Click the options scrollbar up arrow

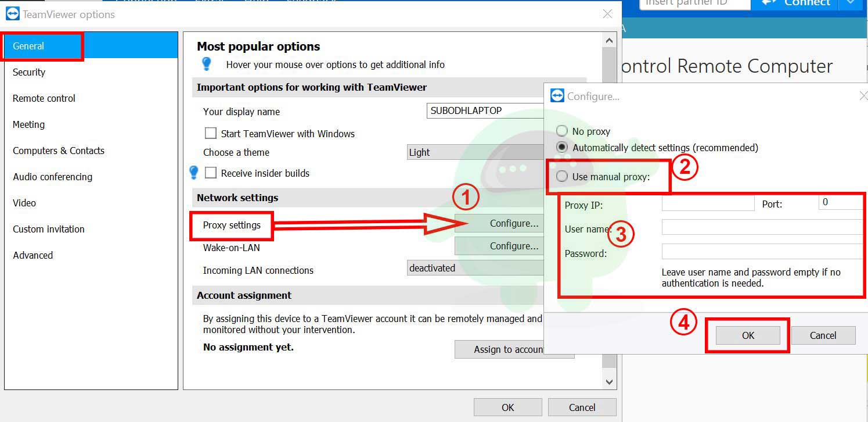[x=609, y=41]
